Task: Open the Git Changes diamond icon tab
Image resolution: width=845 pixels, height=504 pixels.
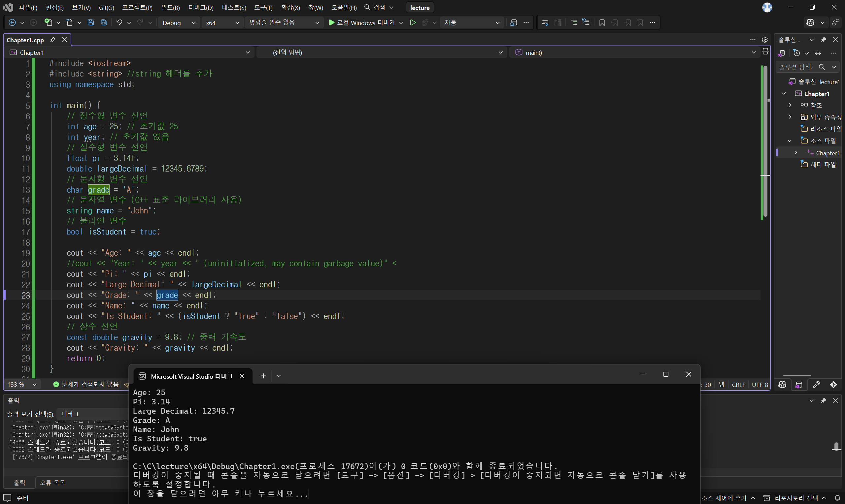Action: 833,385
